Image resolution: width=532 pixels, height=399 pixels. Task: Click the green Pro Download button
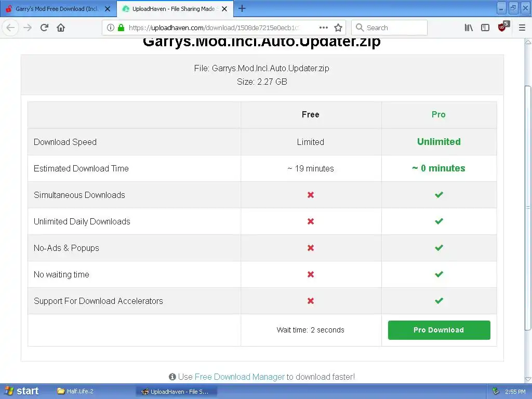[439, 330]
